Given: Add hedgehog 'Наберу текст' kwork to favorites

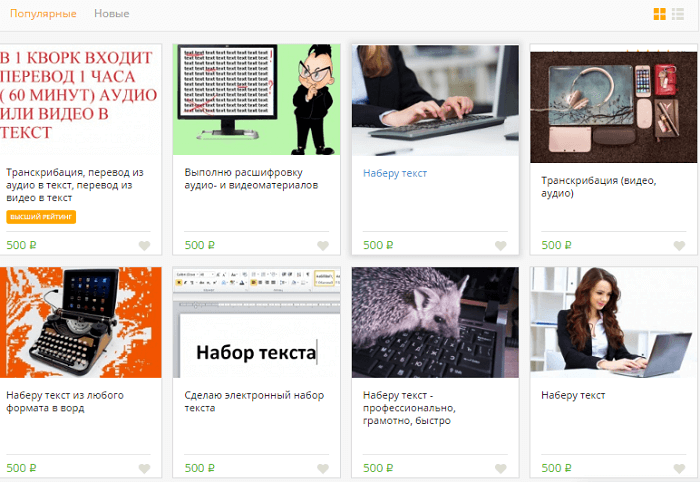Looking at the screenshot, I should pos(501,469).
